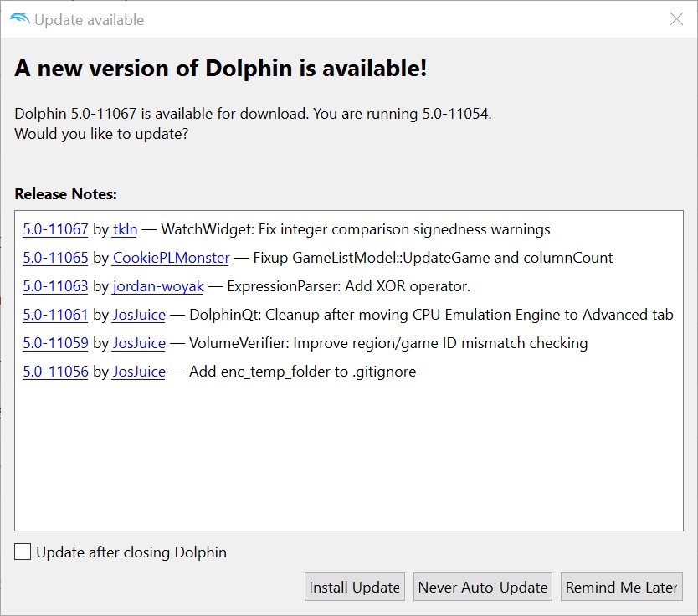Click the WatchWidget signedness warnings note

356,229
